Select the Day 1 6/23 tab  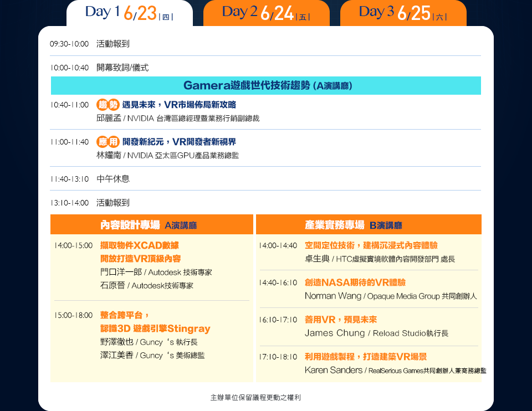click(x=129, y=13)
